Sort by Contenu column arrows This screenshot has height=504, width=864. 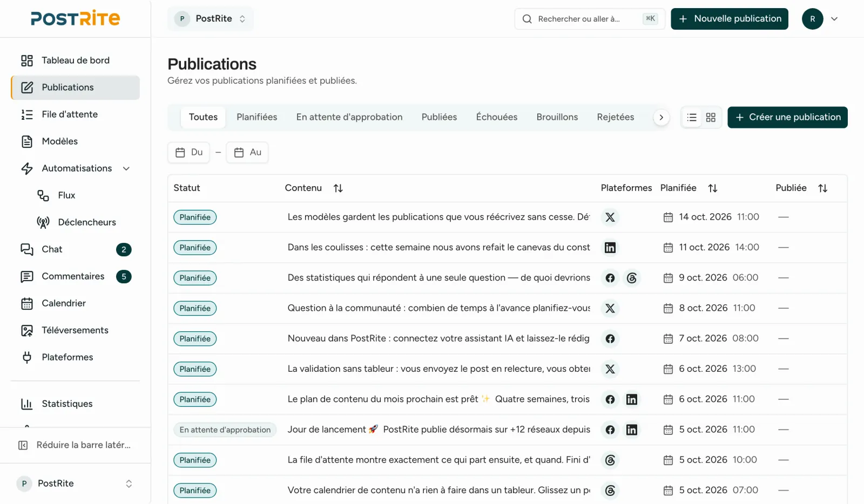[x=338, y=188]
